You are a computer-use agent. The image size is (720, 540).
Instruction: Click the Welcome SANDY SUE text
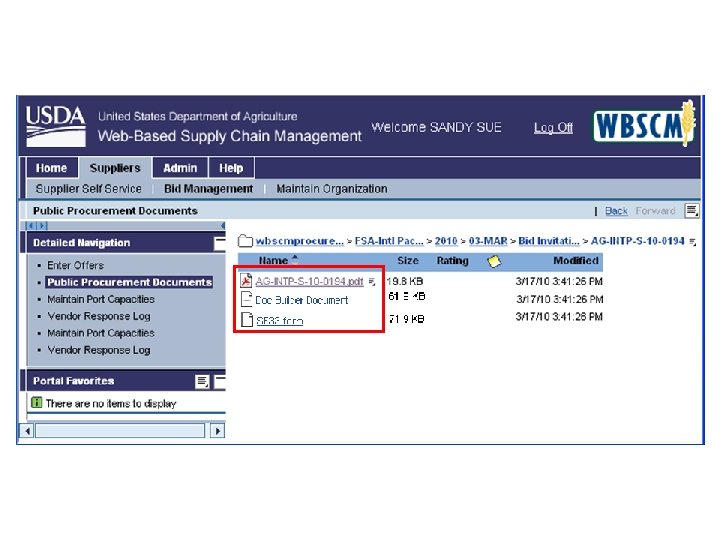(x=436, y=127)
